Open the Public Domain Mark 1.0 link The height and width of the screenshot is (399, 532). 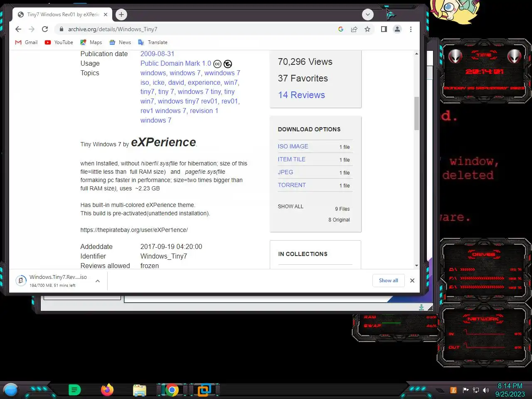[x=176, y=63]
